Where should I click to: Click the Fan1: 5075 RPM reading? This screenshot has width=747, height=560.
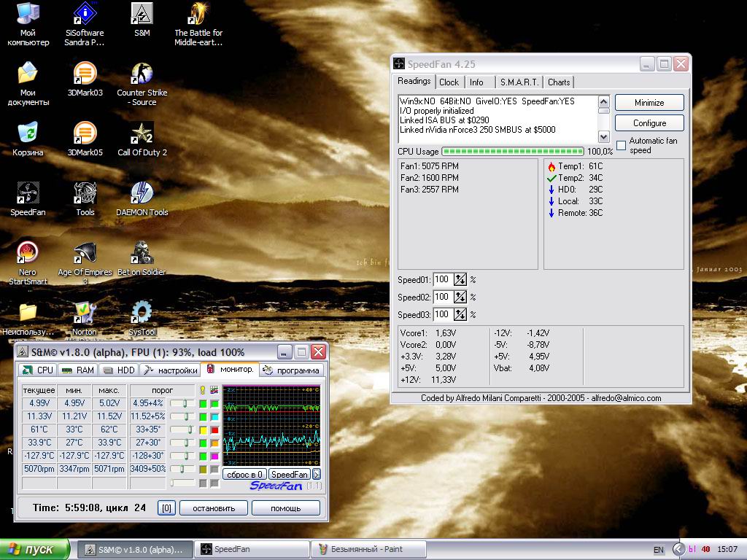(430, 166)
